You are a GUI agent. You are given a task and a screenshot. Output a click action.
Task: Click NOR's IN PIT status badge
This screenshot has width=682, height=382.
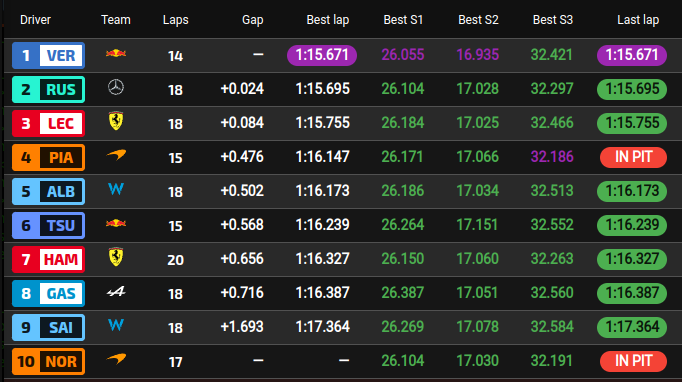coord(633,361)
